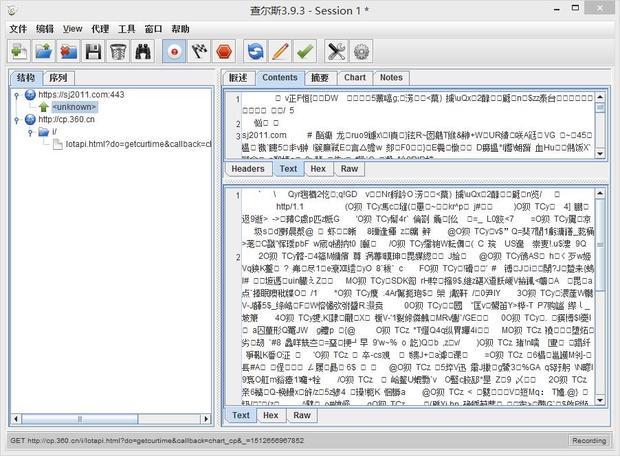Open the View menu
This screenshot has height=456, width=620.
72,29
